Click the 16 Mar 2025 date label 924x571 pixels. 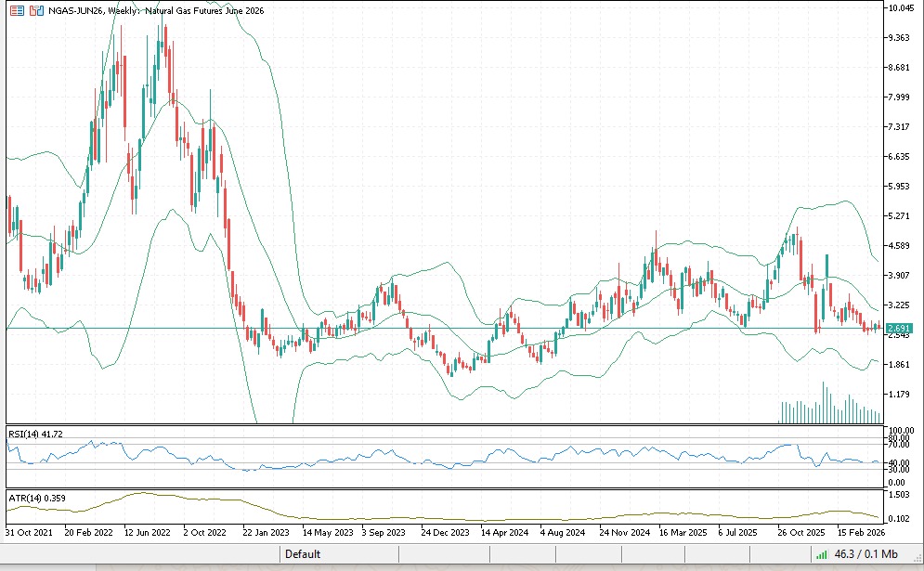(x=683, y=533)
